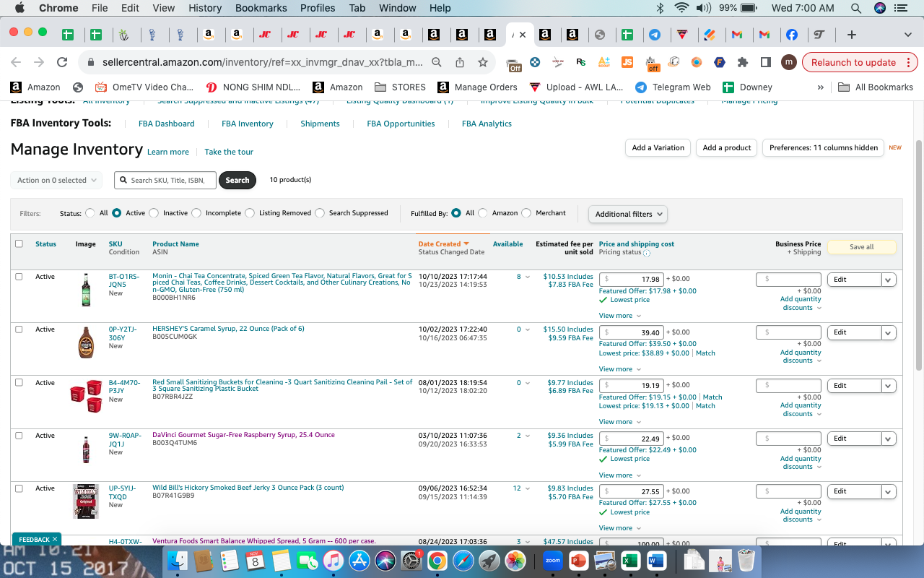Open Shipments in FBA Inventory Tools
The height and width of the screenshot is (578, 924).
pos(320,124)
